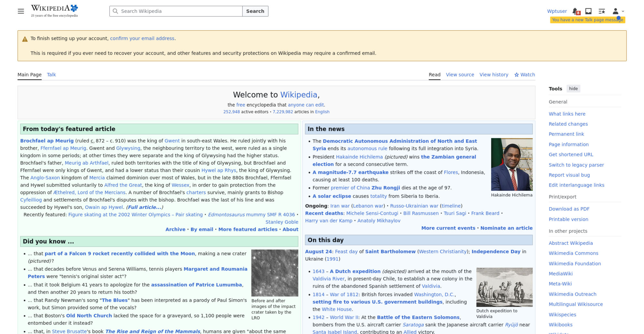Viewport: 644px width, 334px height.
Task: Open the watchlist icon
Action: 601,11
